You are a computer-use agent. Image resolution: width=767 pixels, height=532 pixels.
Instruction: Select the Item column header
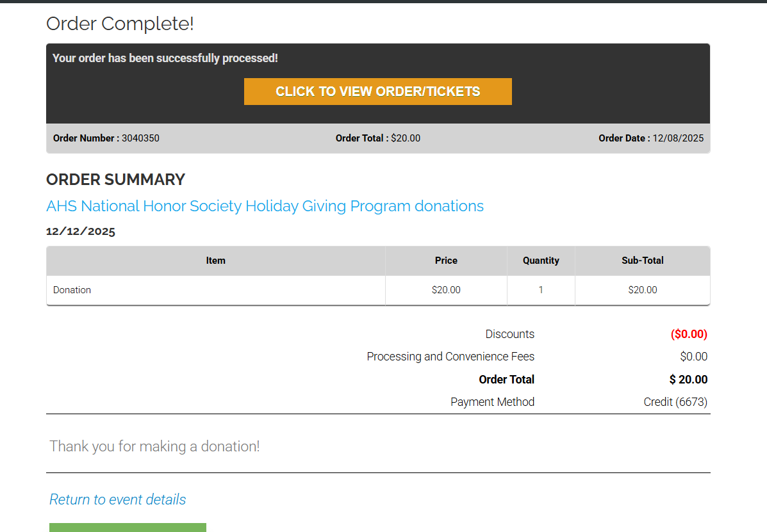pyautogui.click(x=215, y=261)
